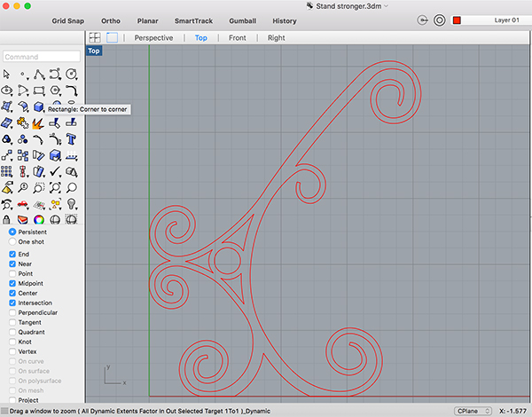
Task: Click the red car render tool
Action: [x=23, y=203]
